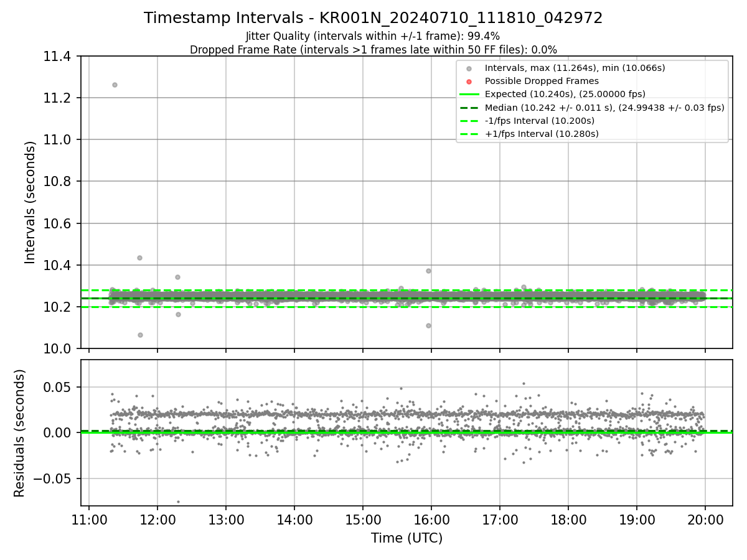Click the 13:00 time tick label
747x560 pixels.
[226, 519]
